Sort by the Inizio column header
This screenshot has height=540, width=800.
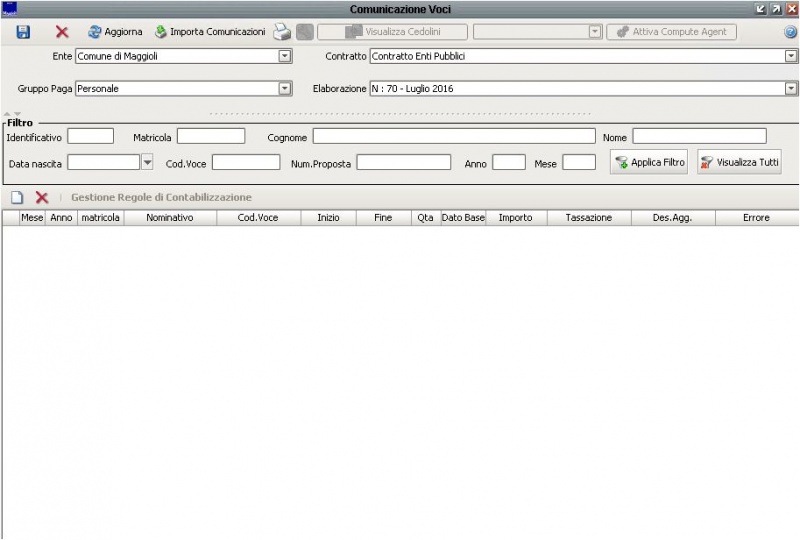[x=328, y=217]
